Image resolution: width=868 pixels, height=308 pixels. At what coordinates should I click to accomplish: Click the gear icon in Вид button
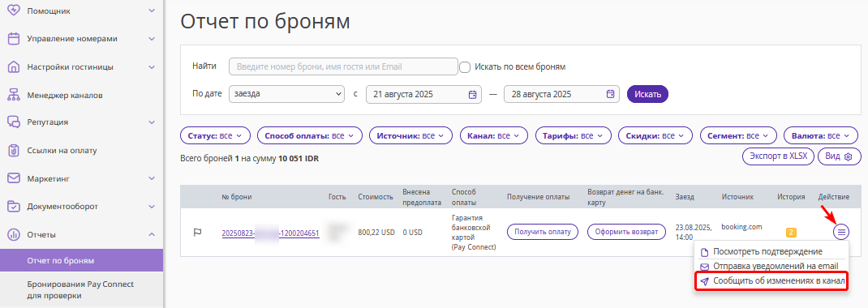click(x=848, y=156)
